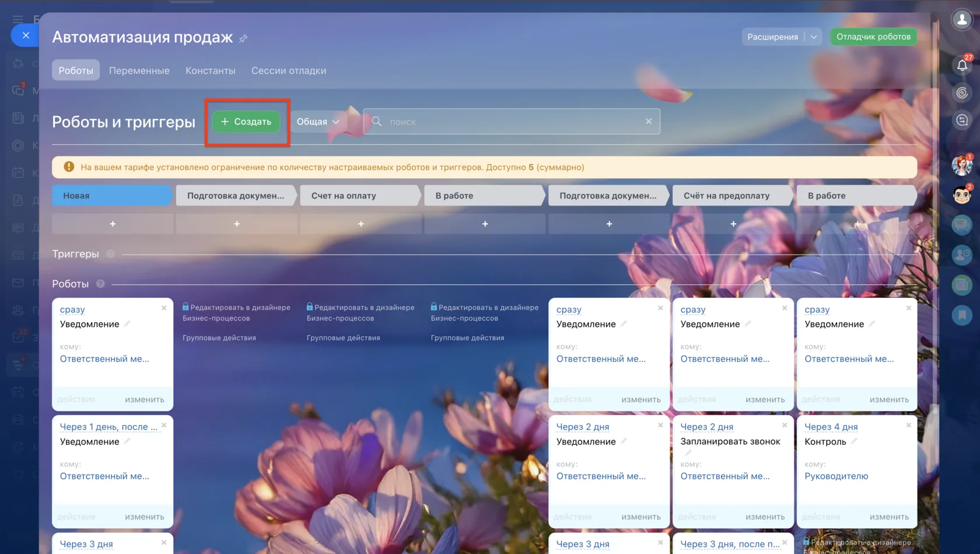The width and height of the screenshot is (980, 554).
Task: Select the Роботы tab
Action: (76, 70)
